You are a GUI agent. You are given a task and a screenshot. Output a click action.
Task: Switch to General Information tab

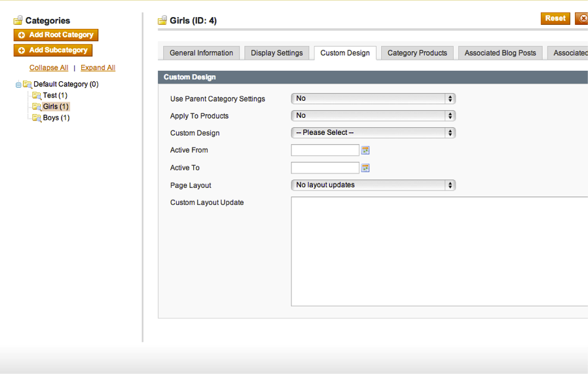click(202, 53)
